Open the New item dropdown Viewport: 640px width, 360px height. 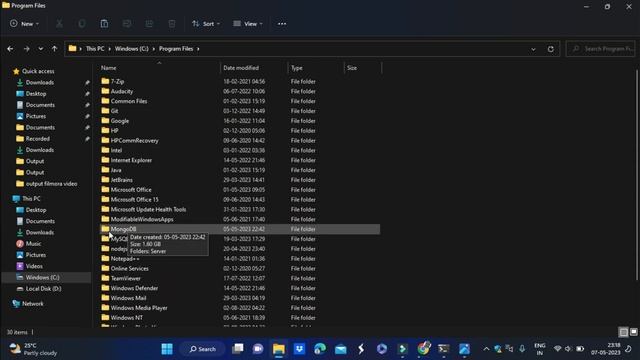click(x=24, y=24)
